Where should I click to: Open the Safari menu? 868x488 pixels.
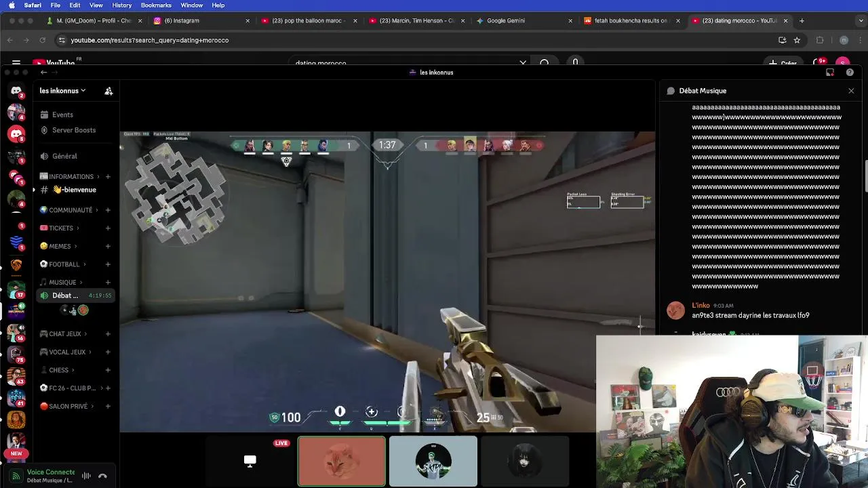(x=33, y=5)
